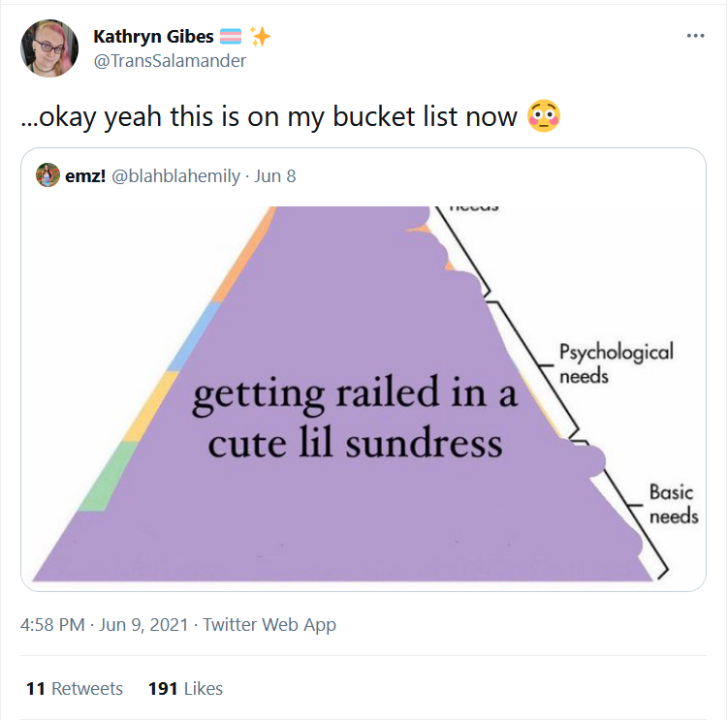Open the quoted pyramid meme image
Screen dimensions: 728x720
(364, 395)
